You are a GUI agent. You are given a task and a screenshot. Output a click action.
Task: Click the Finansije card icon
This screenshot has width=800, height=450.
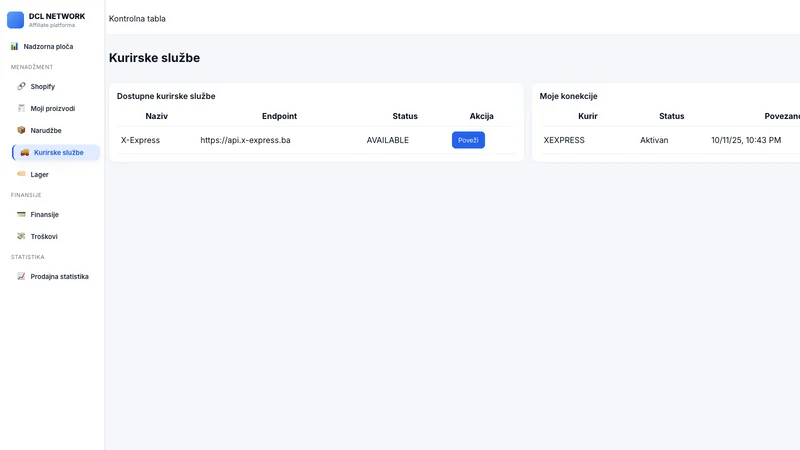21,214
